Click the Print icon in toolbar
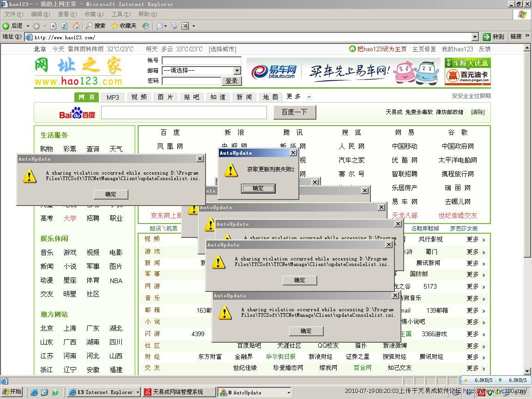Screen dimensions: 532x399 coord(174,26)
